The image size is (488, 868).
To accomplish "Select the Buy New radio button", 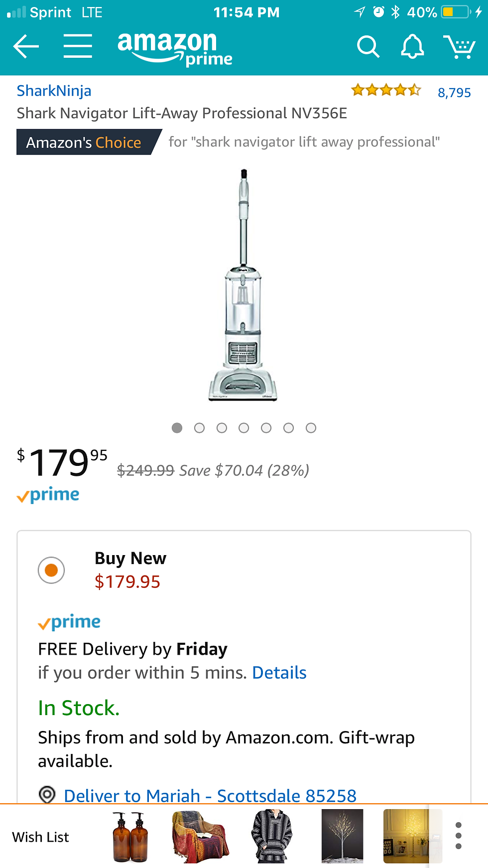I will (x=51, y=570).
